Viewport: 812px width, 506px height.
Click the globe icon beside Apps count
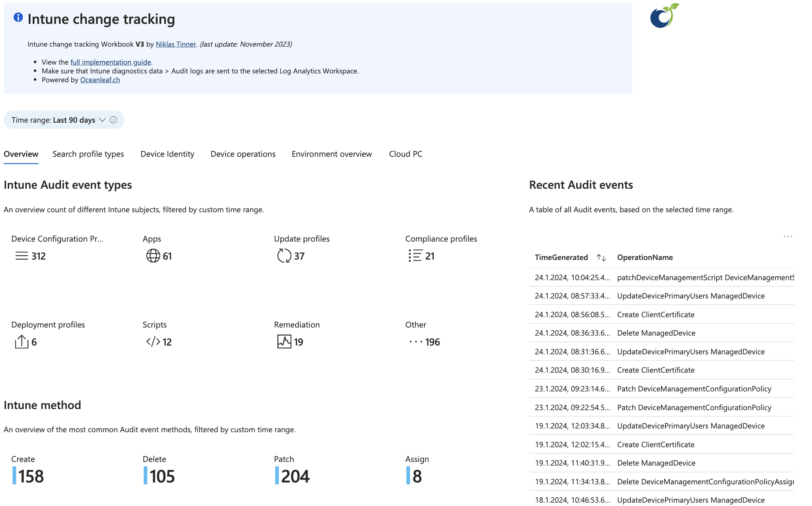pyautogui.click(x=153, y=256)
